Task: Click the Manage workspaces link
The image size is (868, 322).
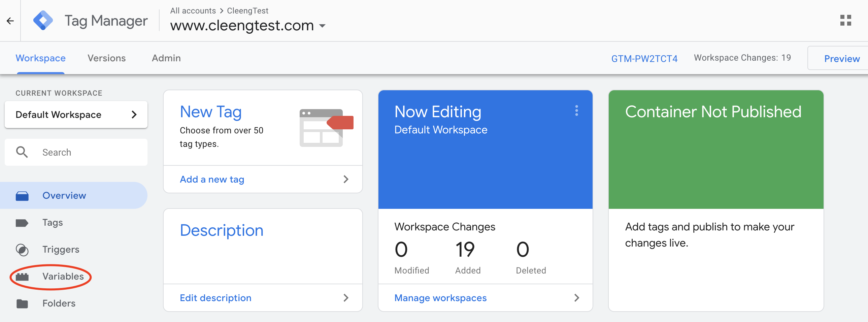Action: 440,298
